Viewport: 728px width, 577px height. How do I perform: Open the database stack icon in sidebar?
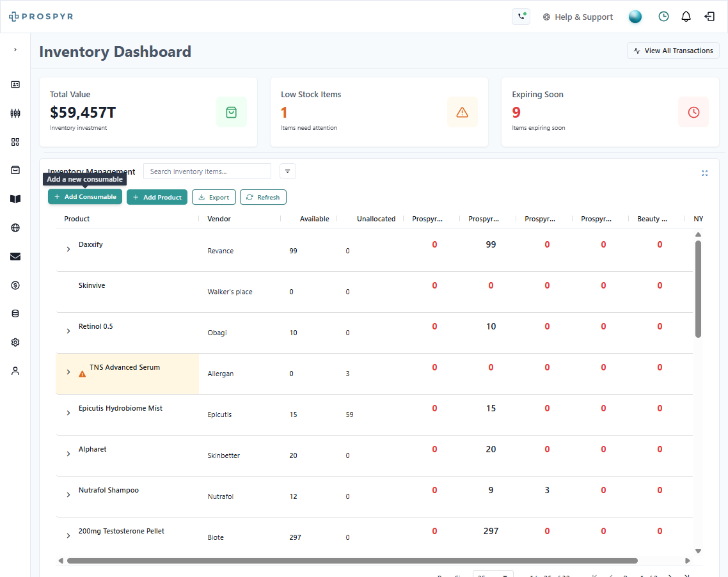pos(15,314)
